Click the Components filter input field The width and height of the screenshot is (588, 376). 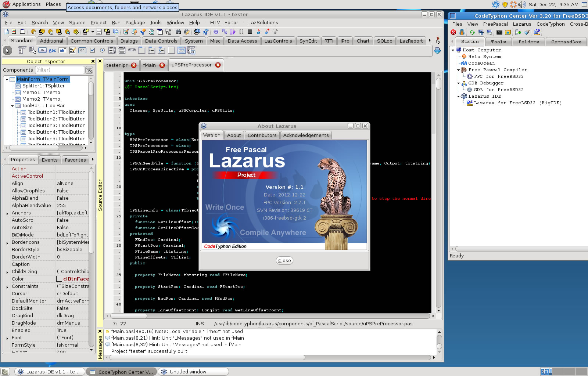pos(60,70)
